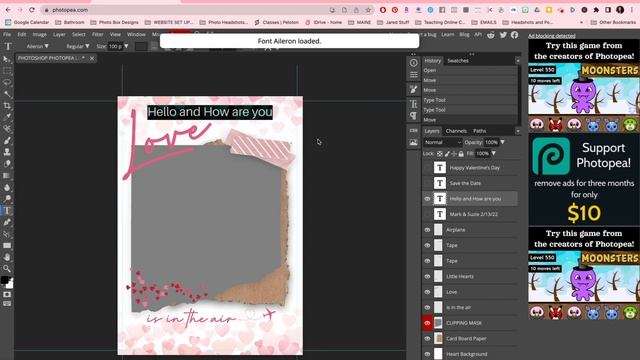
Task: Select the Dodge tool
Action: [7, 199]
